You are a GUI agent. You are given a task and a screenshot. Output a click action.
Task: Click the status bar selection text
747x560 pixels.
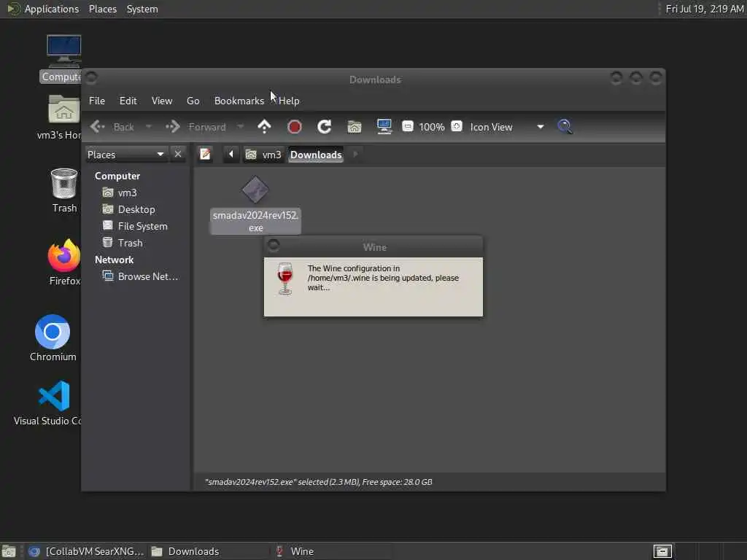318,482
